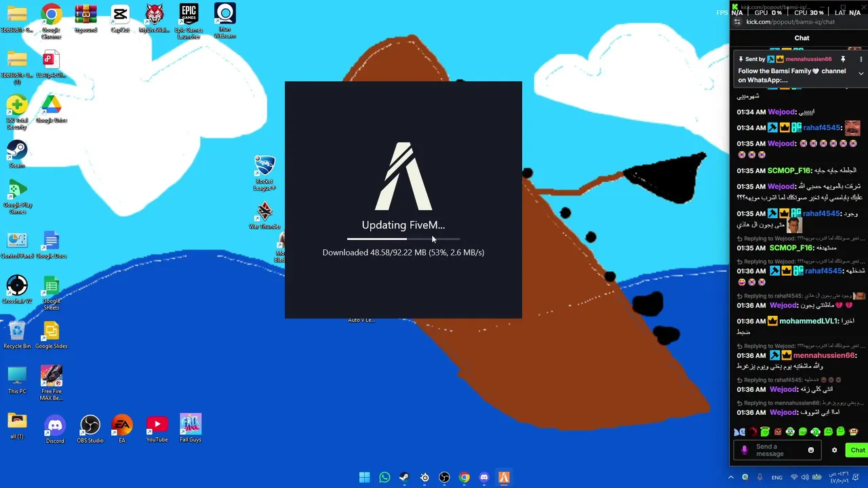
Task: Launch the CapCut desktop shortcut
Action: (x=120, y=19)
